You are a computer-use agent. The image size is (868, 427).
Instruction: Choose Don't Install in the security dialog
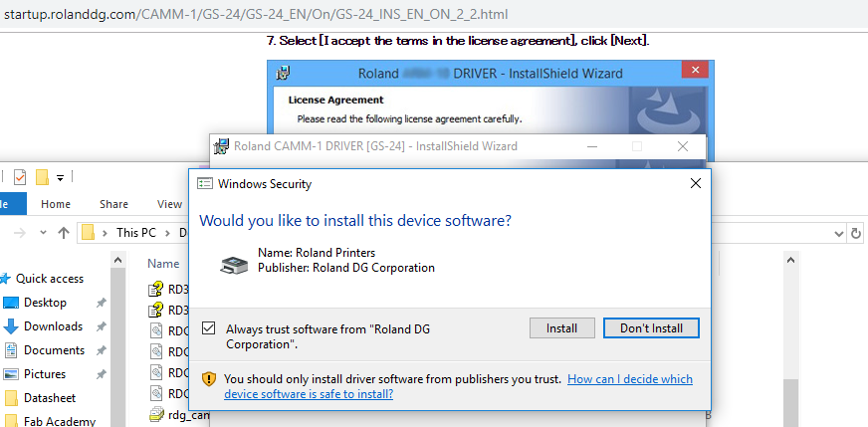(x=651, y=328)
